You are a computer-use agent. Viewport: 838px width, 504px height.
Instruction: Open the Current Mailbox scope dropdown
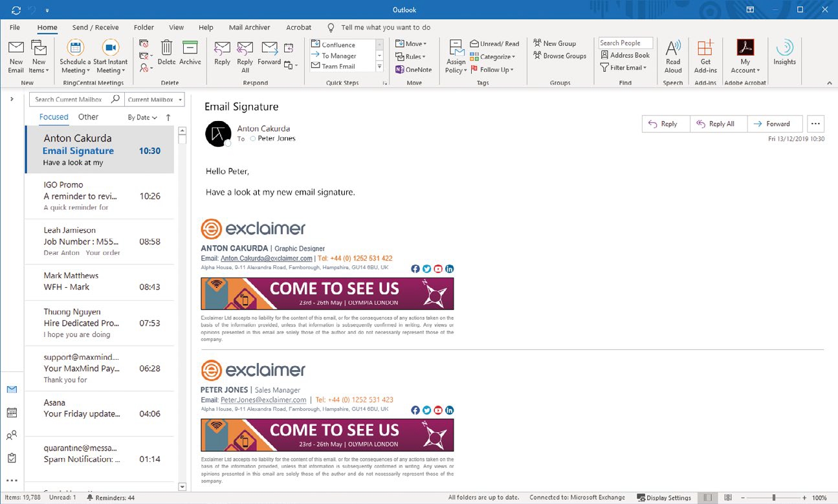(154, 100)
